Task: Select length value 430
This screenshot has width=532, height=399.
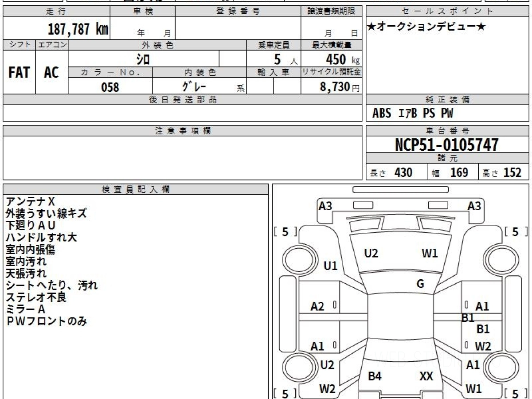Action: click(403, 172)
